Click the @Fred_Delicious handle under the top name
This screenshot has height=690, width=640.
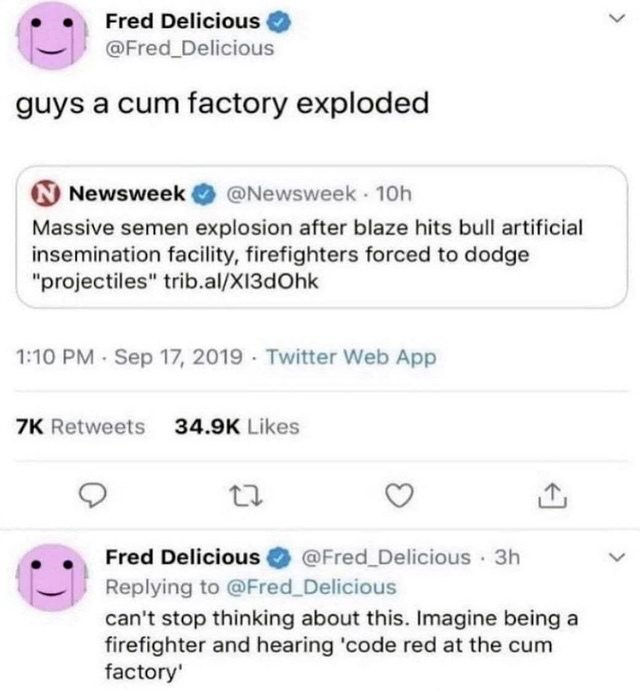click(189, 48)
